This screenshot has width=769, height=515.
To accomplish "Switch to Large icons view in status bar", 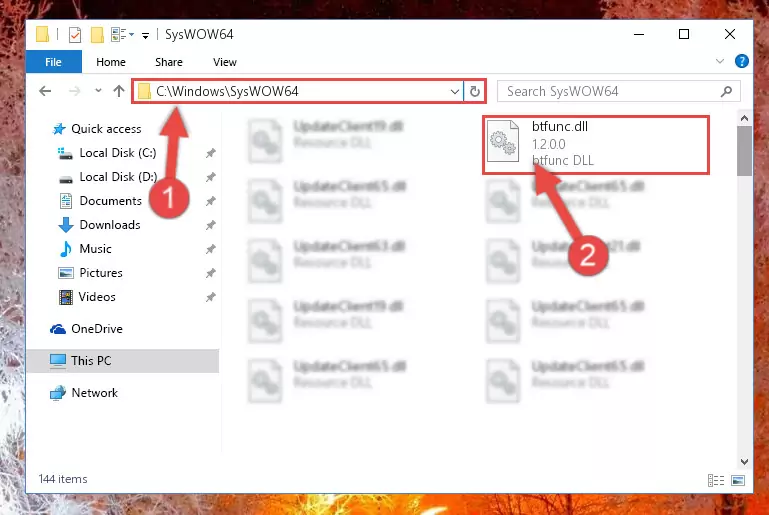I will tap(738, 480).
